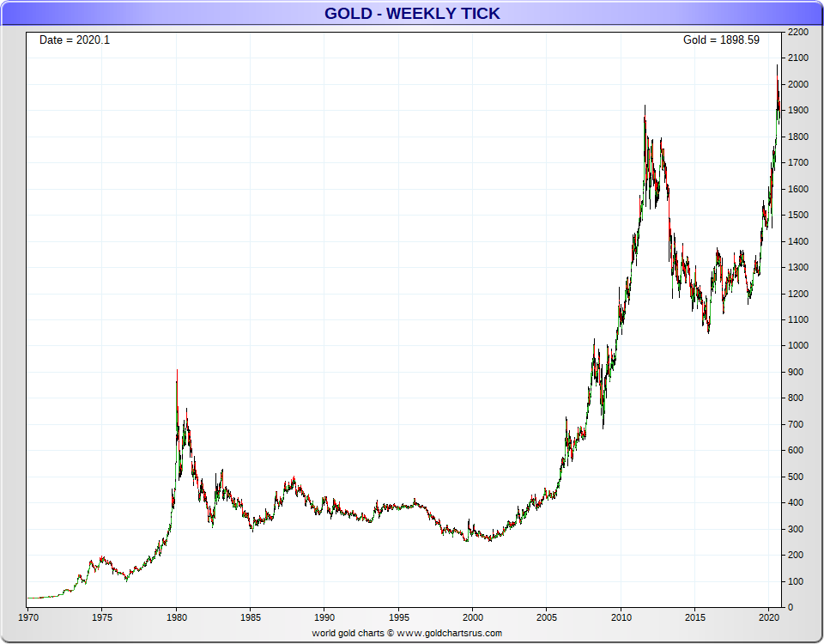Click the 100 price axis label
This screenshot has height=644, width=824.
tap(796, 581)
